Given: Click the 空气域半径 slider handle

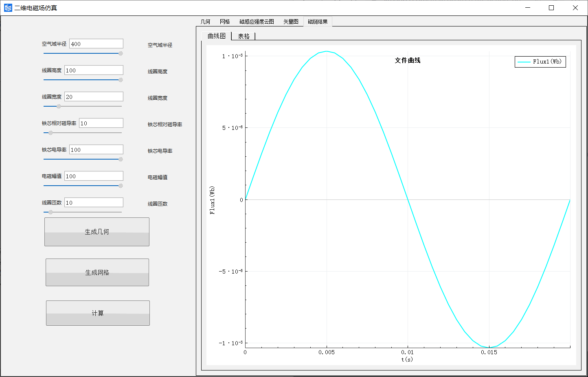Looking at the screenshot, I should [121, 53].
